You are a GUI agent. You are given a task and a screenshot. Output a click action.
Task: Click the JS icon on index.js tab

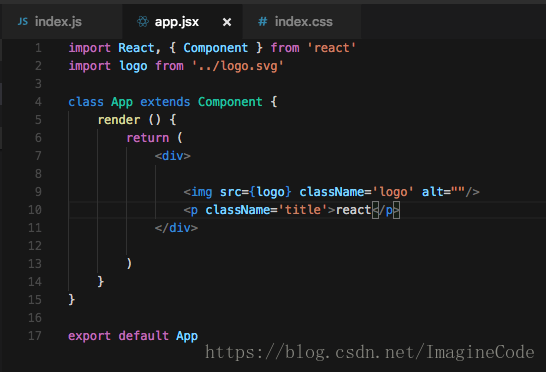coord(23,22)
